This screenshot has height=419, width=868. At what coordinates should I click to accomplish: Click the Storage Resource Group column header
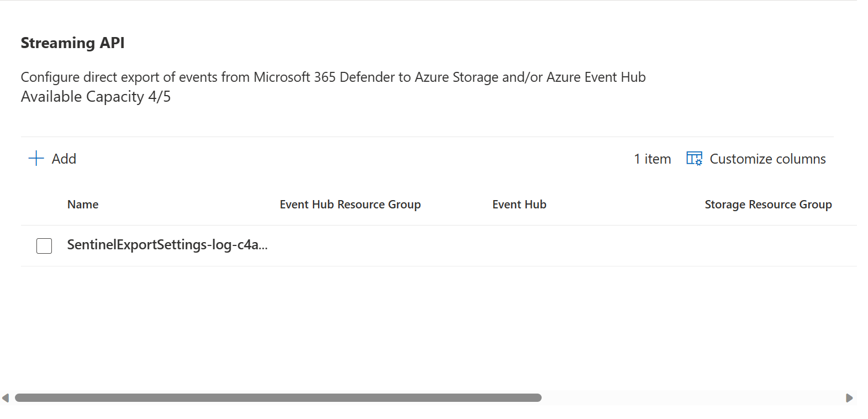(x=768, y=205)
